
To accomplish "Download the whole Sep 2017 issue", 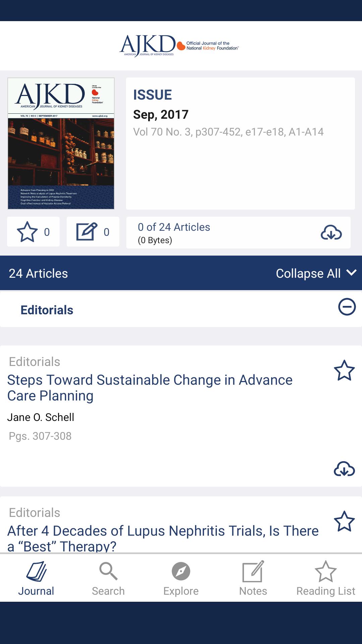I will pos(331,232).
